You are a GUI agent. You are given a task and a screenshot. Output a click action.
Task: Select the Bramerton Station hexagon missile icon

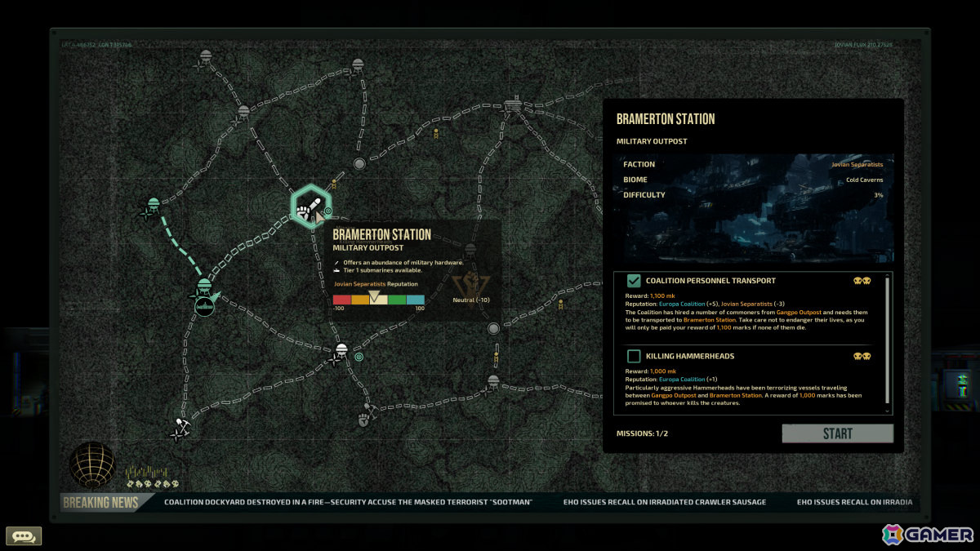(x=310, y=207)
